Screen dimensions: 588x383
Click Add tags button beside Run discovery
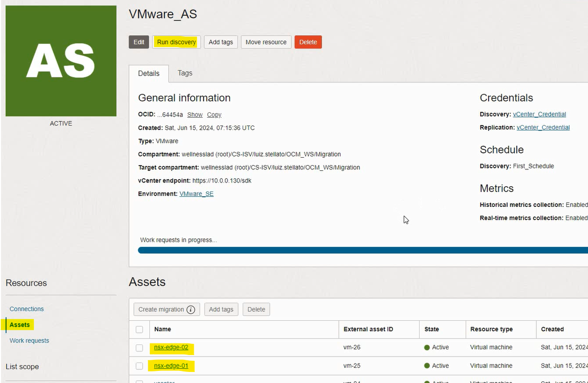[x=221, y=42]
